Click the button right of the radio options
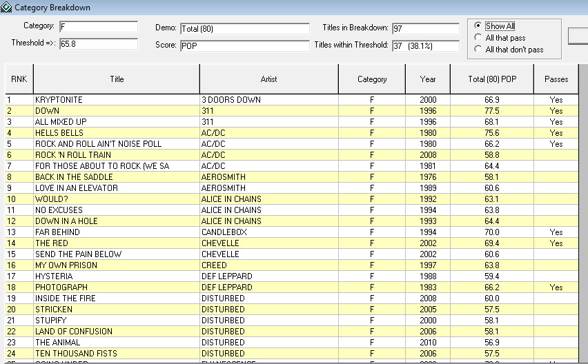588x364 pixels. 578,36
